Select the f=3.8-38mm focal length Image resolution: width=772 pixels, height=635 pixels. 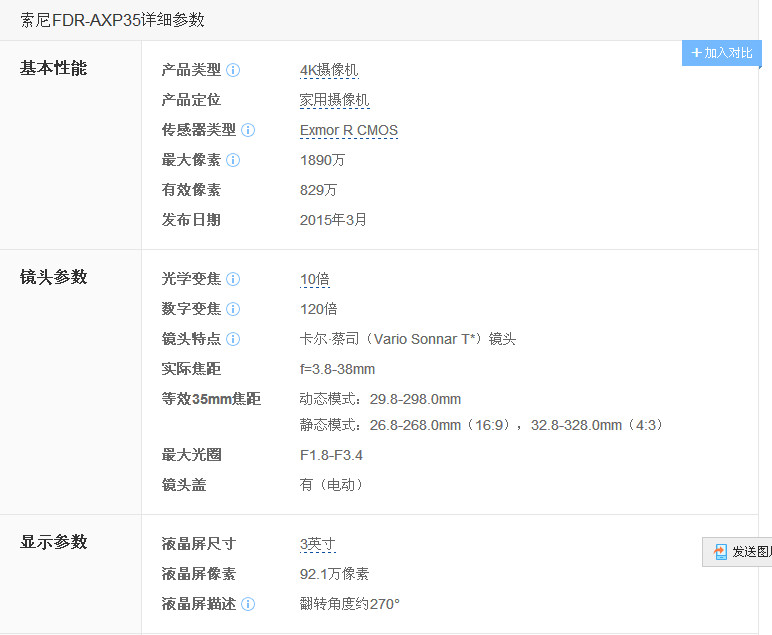coord(337,369)
